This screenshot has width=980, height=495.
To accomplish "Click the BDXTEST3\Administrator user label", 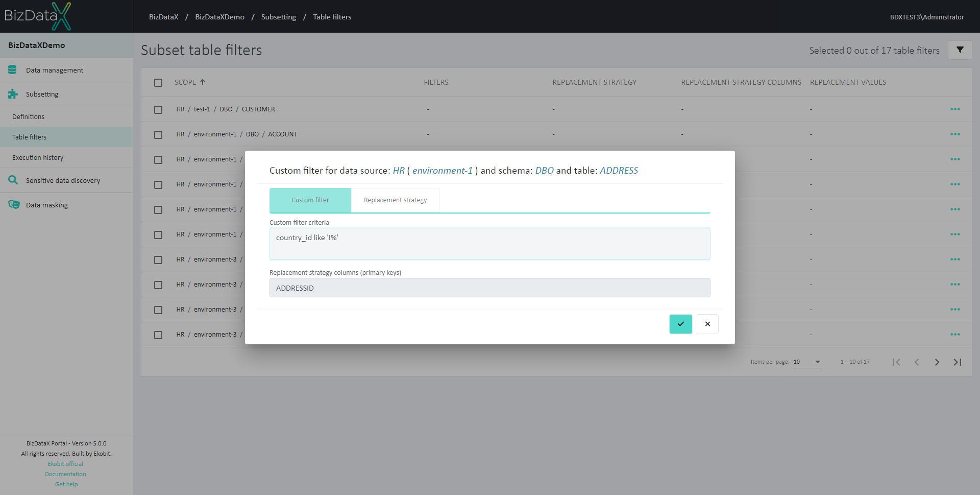I will click(927, 17).
